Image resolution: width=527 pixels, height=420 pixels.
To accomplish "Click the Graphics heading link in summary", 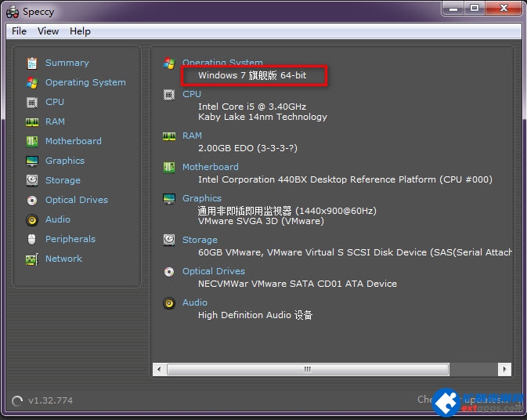I will [x=202, y=198].
